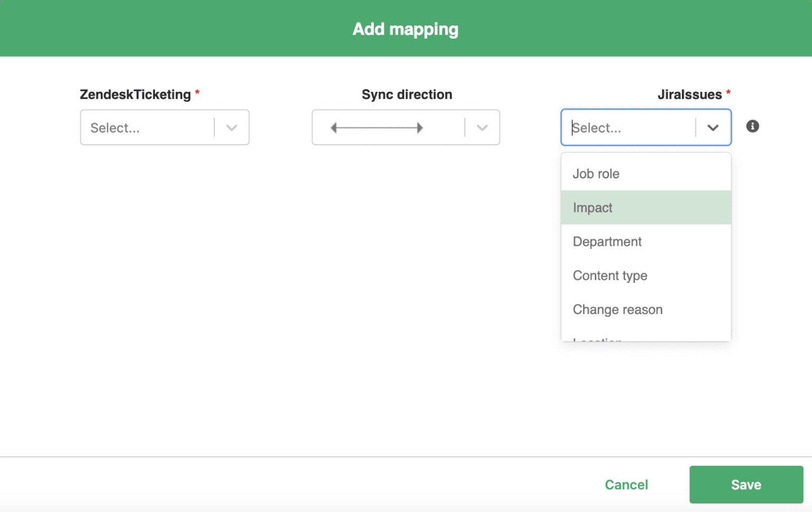The image size is (812, 512).
Task: Open the ZendeskTicketing Select dropdown
Action: coord(148,127)
